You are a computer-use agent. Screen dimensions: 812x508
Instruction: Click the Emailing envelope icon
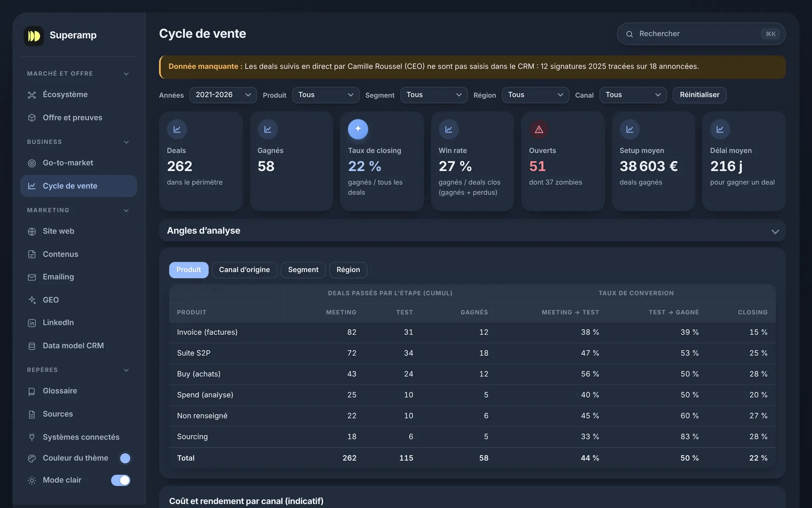32,277
